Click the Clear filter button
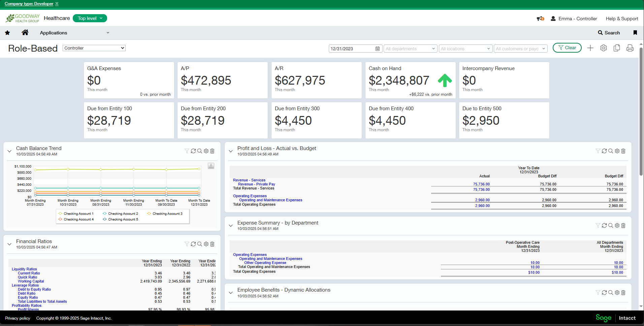The image size is (644, 326). click(567, 48)
